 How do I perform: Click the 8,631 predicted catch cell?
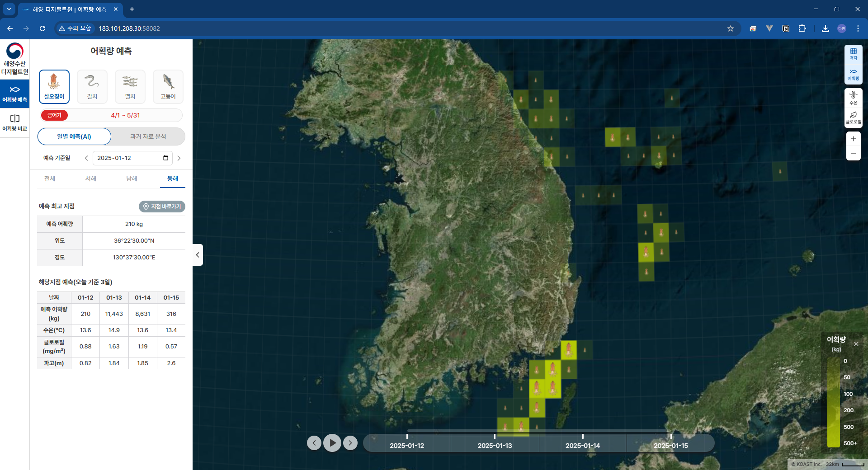tap(142, 314)
